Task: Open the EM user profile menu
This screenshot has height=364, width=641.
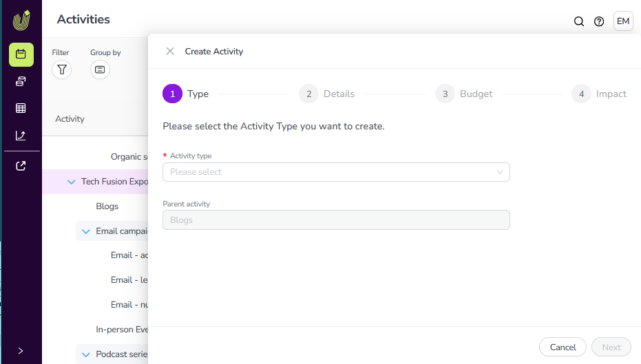Action: pos(622,21)
